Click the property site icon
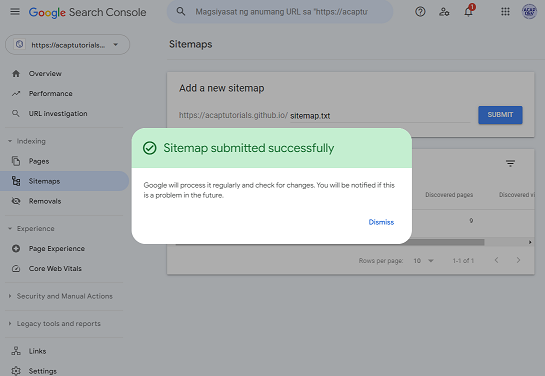The height and width of the screenshot is (376, 545). tap(19, 44)
